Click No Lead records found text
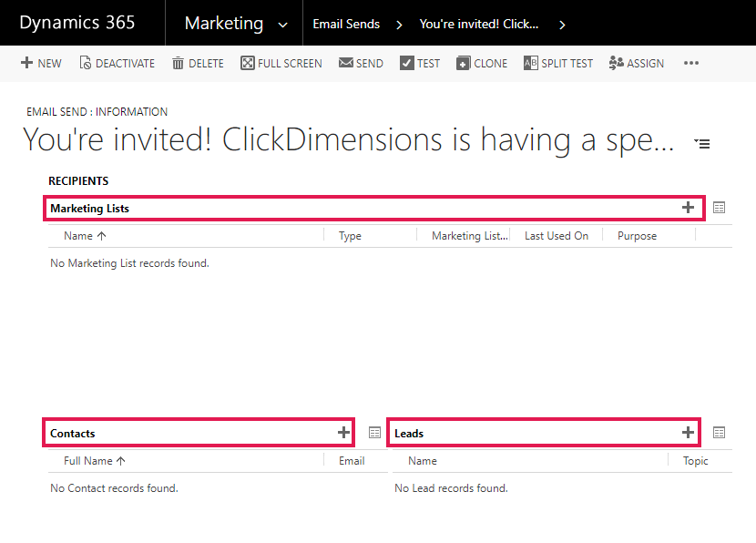The width and height of the screenshot is (756, 543). [451, 488]
